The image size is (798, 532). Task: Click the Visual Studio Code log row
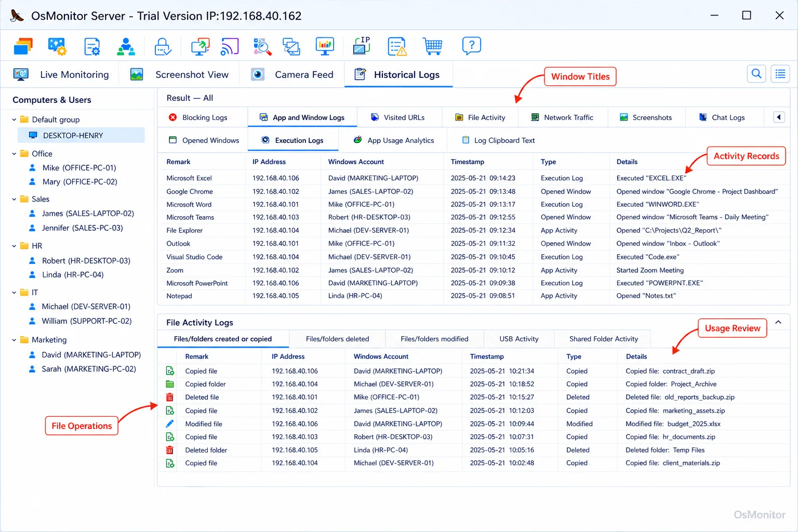pos(474,257)
